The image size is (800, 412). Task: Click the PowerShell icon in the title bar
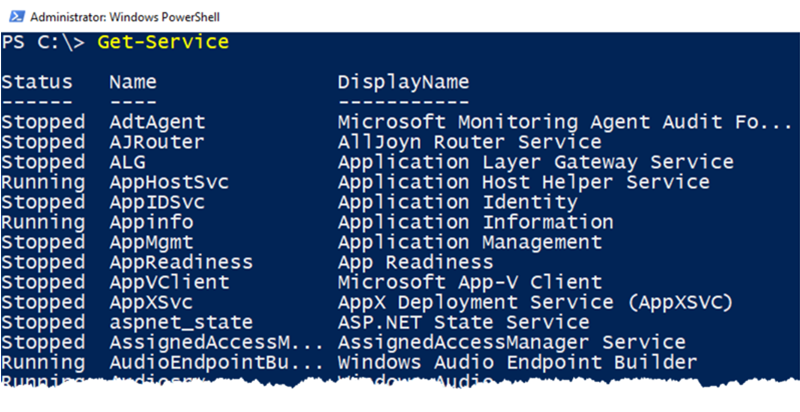pos(14,15)
